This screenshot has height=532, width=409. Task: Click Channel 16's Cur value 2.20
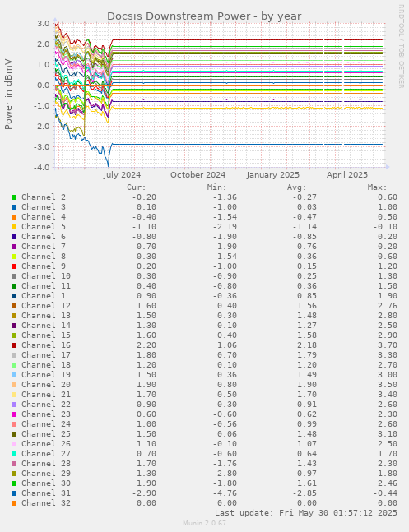(x=146, y=345)
